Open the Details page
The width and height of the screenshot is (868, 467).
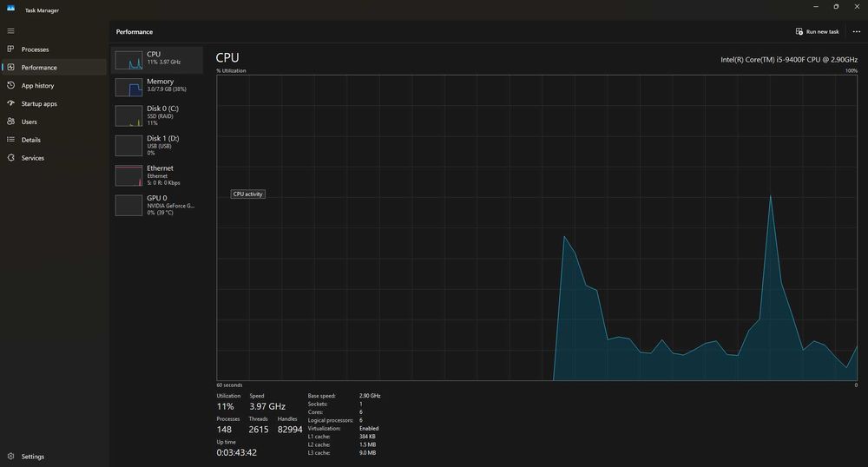31,140
